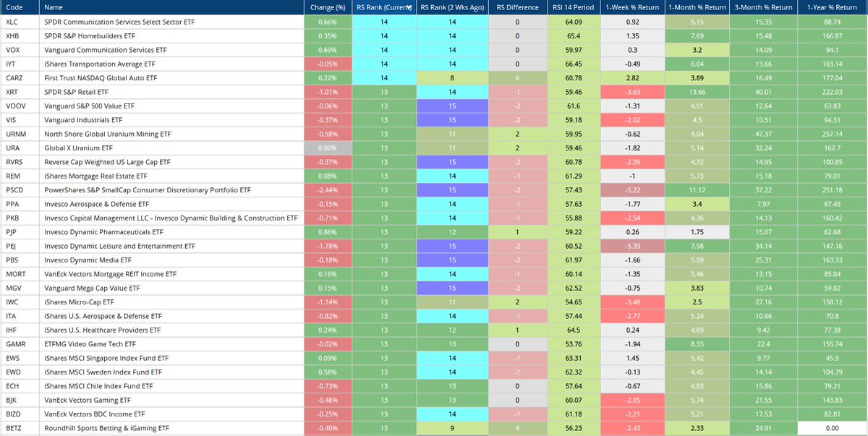Sort by 1-Year % Return header
This screenshot has width=868, height=436.
tap(833, 7)
